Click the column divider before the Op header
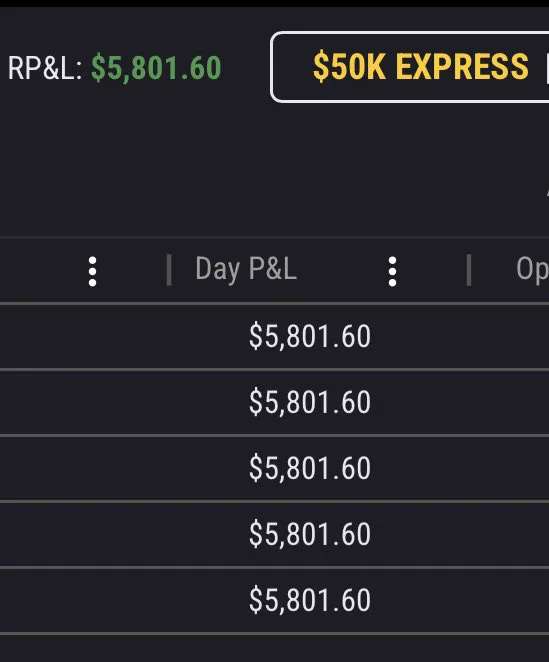Viewport: 549px width, 662px height. 468,270
